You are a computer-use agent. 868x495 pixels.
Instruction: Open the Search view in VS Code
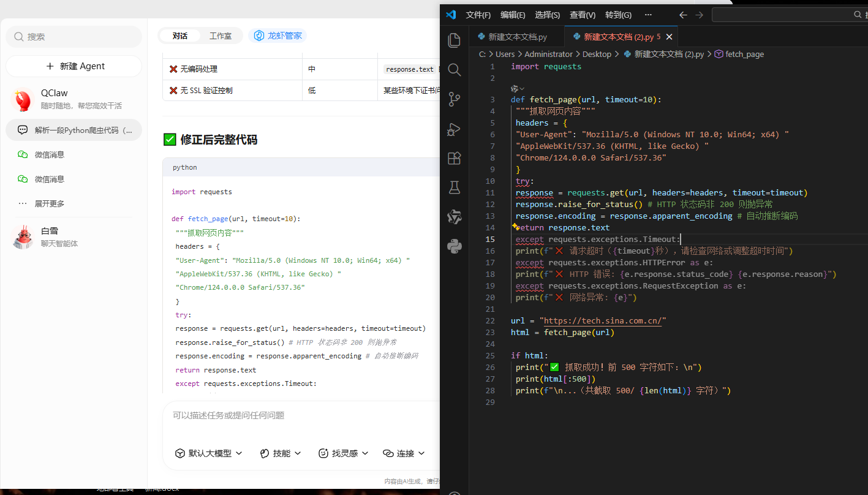coord(454,70)
